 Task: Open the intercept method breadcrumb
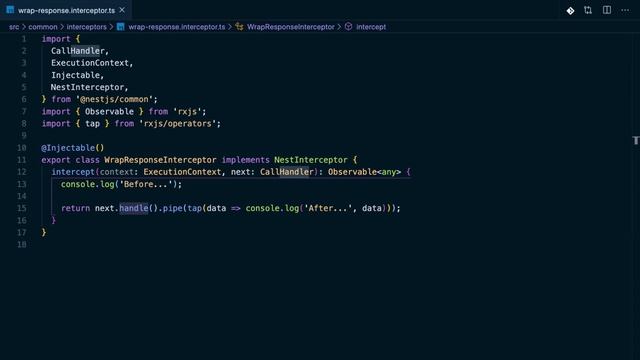pos(371,27)
